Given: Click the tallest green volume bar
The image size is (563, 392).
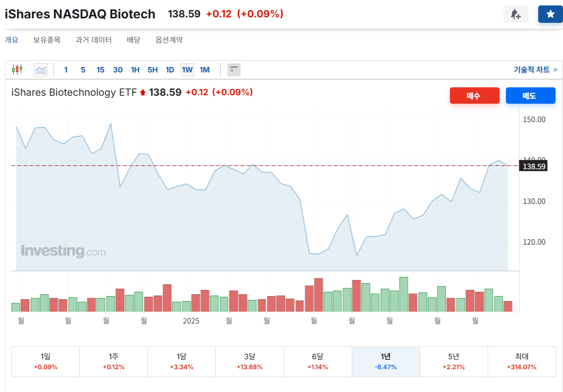Looking at the screenshot, I should (404, 294).
